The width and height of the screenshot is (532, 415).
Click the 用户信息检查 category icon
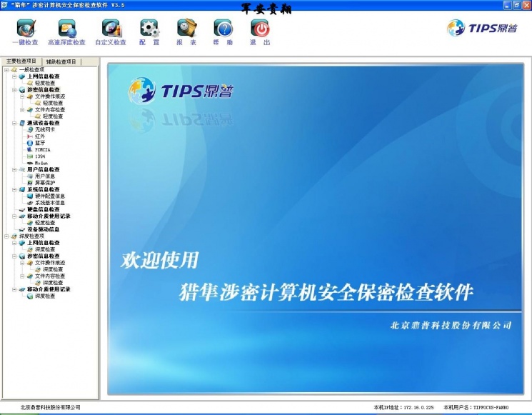point(22,169)
